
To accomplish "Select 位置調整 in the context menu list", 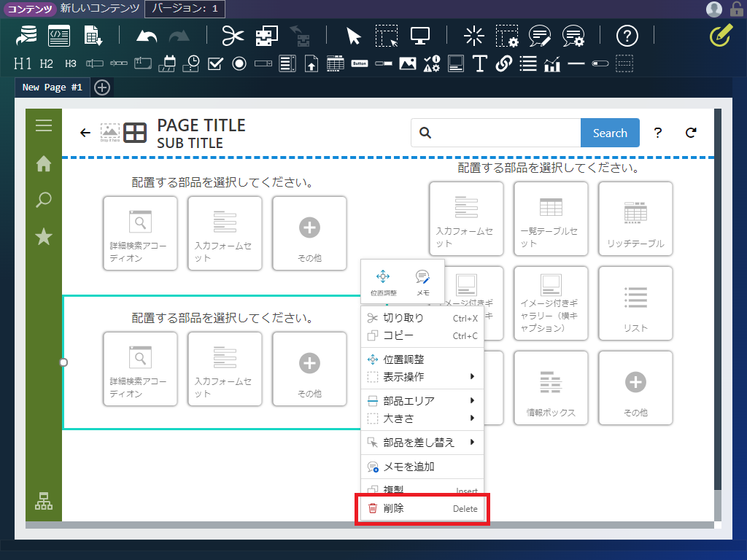I will pyautogui.click(x=422, y=359).
